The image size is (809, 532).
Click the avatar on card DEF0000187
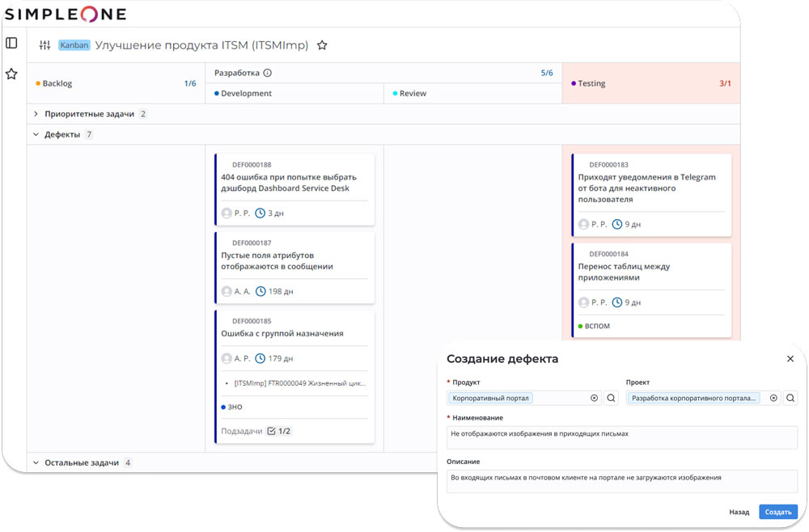coord(228,292)
